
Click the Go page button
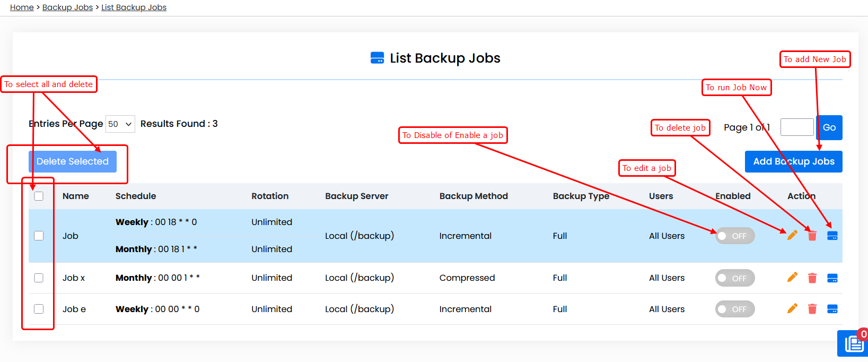829,127
